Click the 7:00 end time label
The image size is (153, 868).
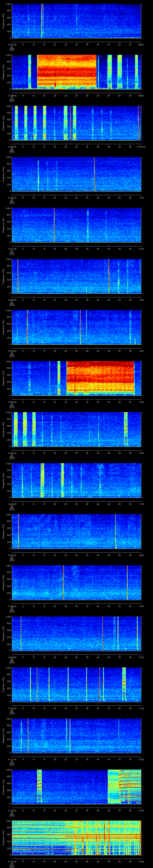pos(141,504)
